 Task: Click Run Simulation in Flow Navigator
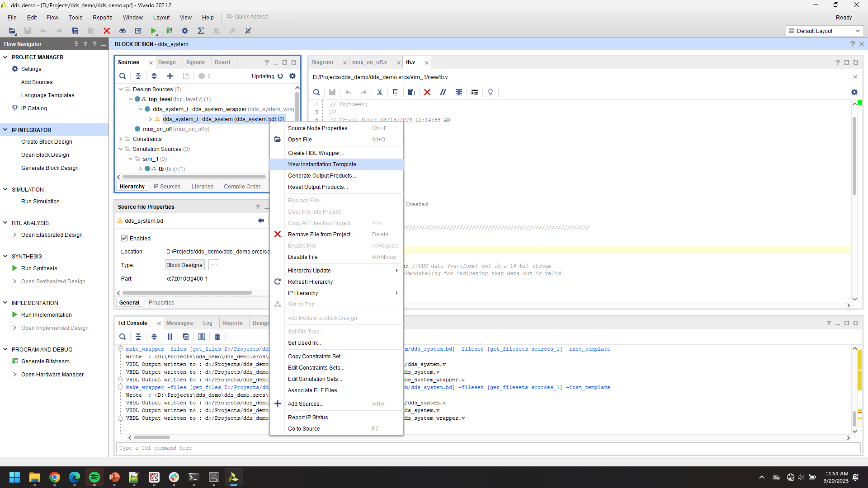click(x=40, y=202)
